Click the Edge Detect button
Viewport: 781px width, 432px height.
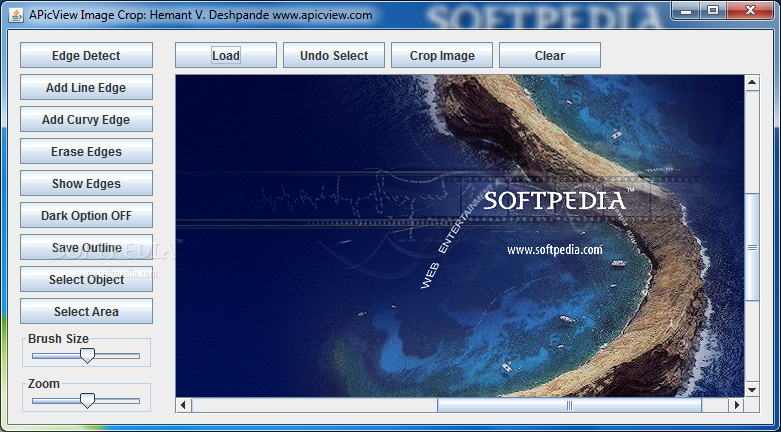(x=86, y=55)
